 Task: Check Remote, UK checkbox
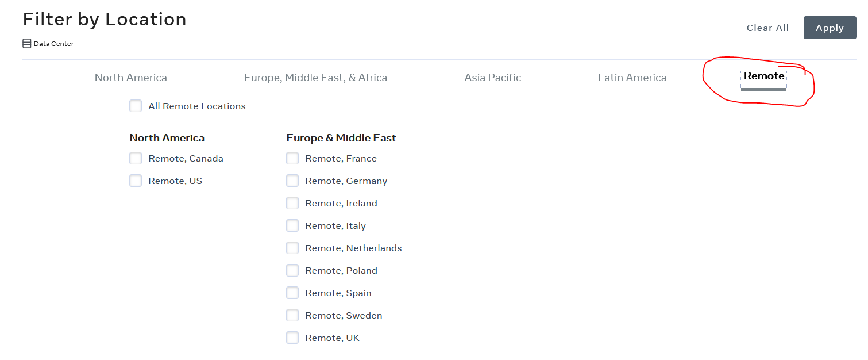point(292,337)
